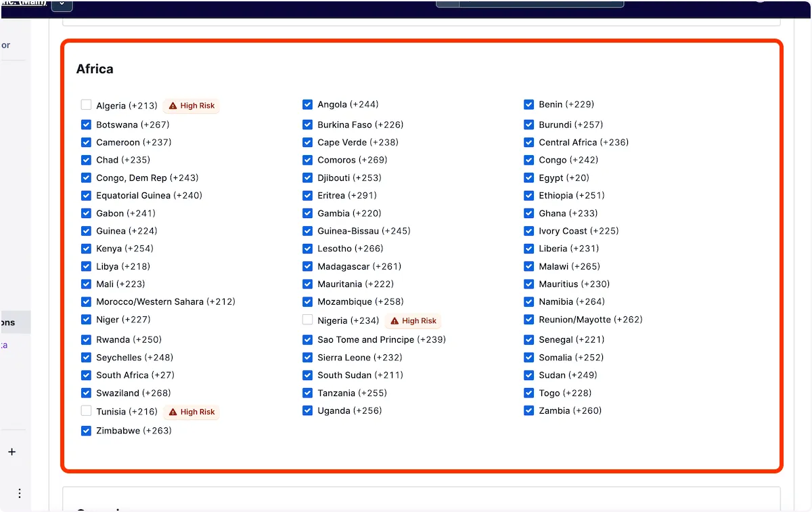Viewport: 812px width, 512px height.
Task: Deselect Chad (+235) checkbox
Action: (x=86, y=160)
